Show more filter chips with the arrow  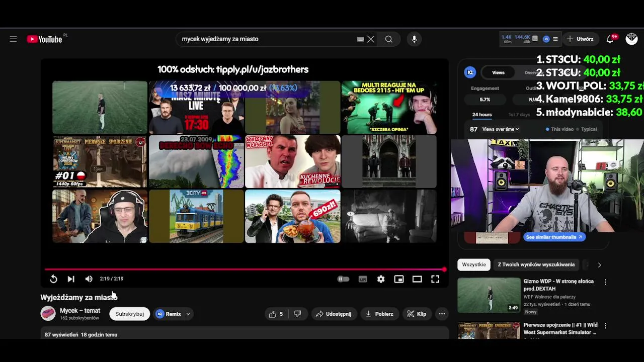click(599, 264)
